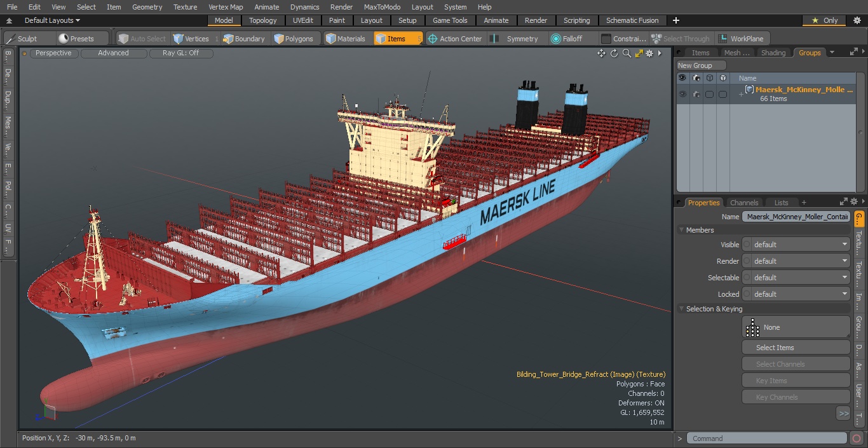868x448 pixels.
Task: Toggle second checkbox in Maersk group row
Action: coord(722,94)
